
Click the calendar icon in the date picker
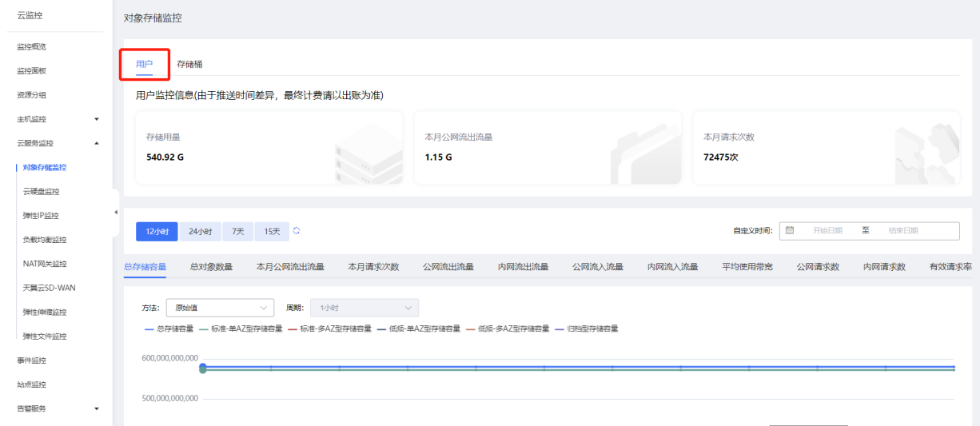[790, 231]
